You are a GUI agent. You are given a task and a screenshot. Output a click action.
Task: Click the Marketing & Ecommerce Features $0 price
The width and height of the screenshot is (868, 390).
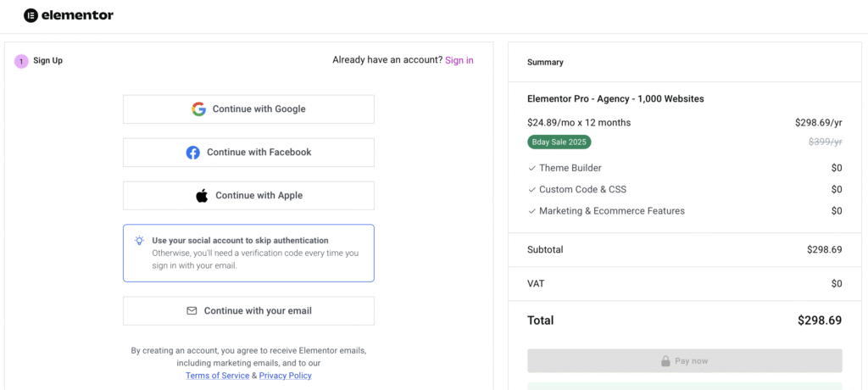tap(837, 211)
